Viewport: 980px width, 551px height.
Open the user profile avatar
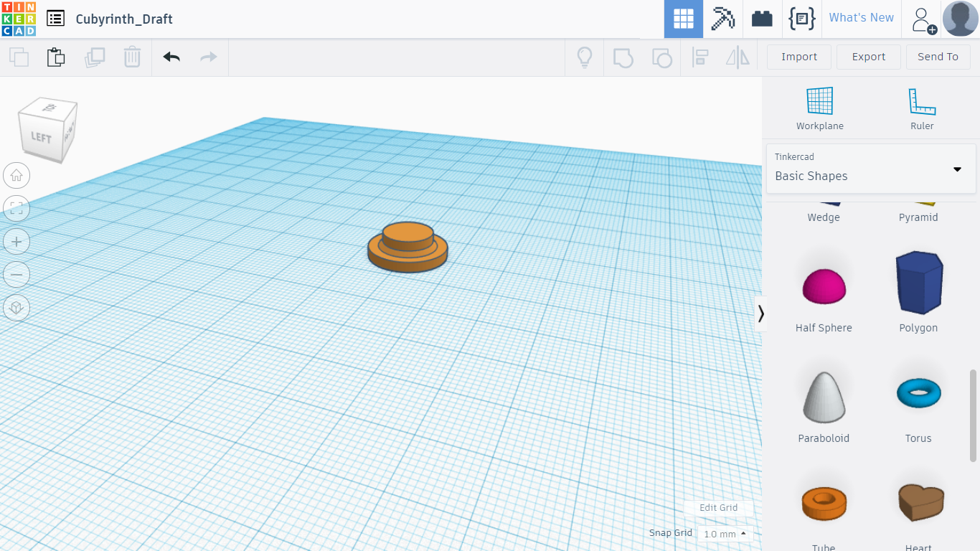[960, 19]
